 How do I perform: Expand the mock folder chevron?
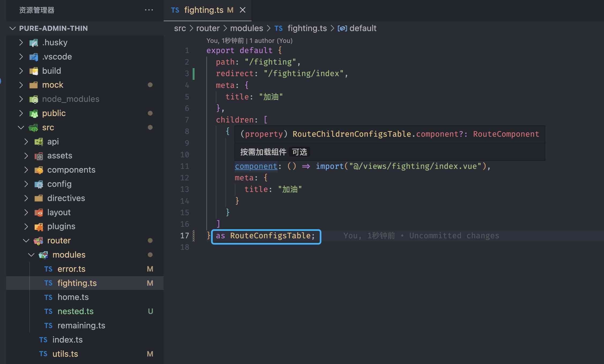click(21, 85)
